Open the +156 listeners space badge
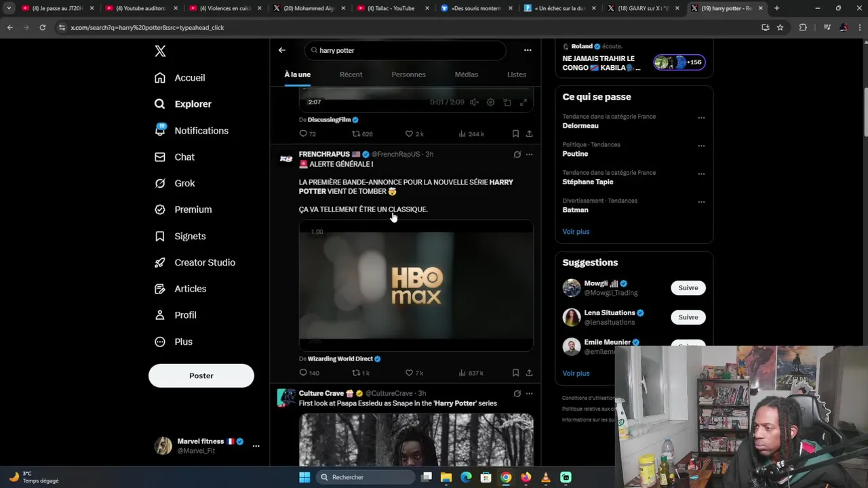This screenshot has width=868, height=488. (x=679, y=62)
